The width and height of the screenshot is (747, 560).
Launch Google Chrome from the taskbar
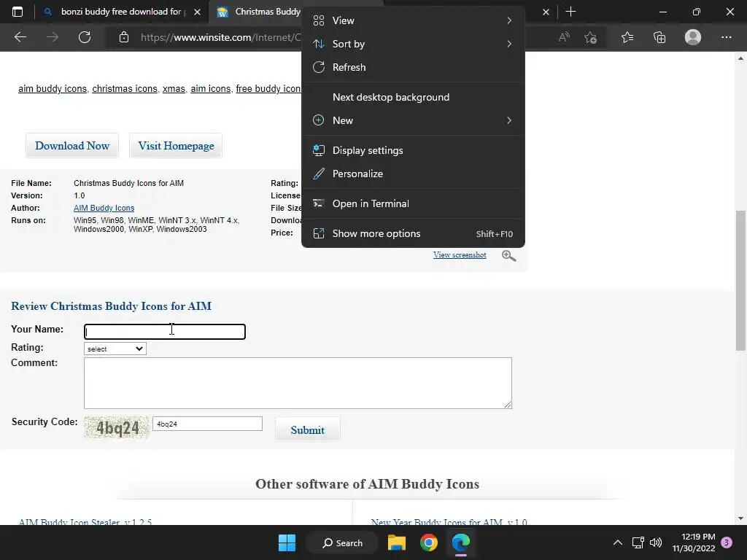pyautogui.click(x=429, y=542)
